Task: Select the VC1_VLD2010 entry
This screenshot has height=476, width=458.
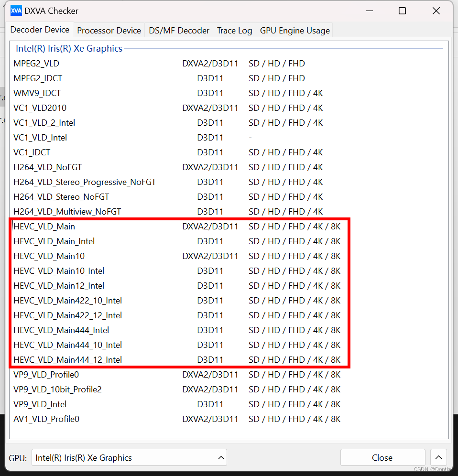Action: click(x=178, y=108)
